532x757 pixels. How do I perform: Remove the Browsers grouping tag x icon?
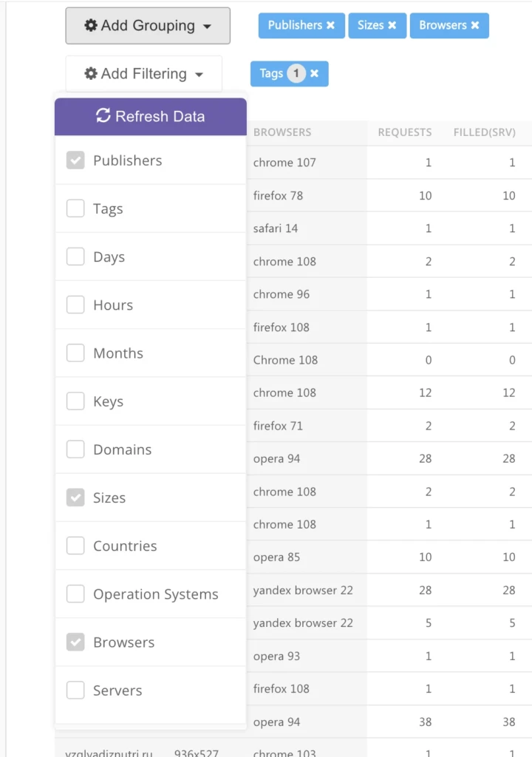[475, 25]
